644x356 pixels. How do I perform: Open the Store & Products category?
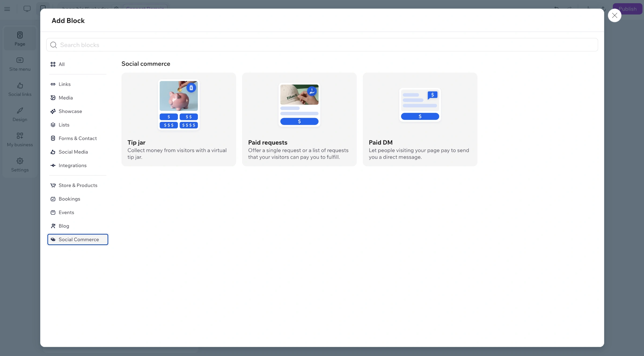pyautogui.click(x=78, y=185)
